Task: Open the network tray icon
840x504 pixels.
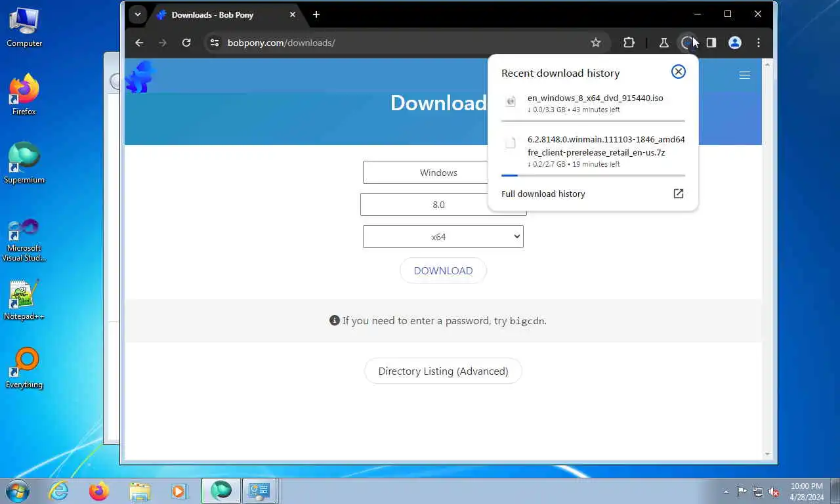Action: (758, 492)
